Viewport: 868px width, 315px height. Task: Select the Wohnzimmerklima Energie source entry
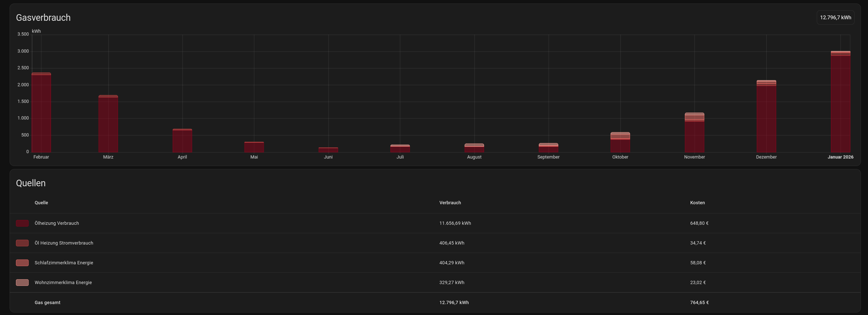(63, 283)
